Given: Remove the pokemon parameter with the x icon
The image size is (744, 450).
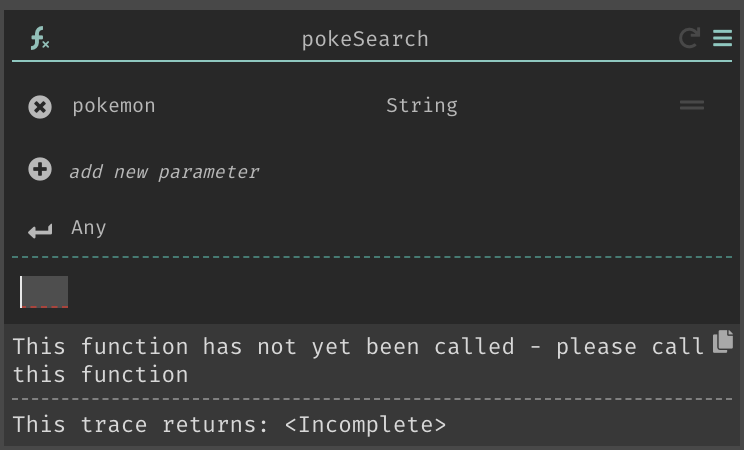Looking at the screenshot, I should click(x=40, y=107).
